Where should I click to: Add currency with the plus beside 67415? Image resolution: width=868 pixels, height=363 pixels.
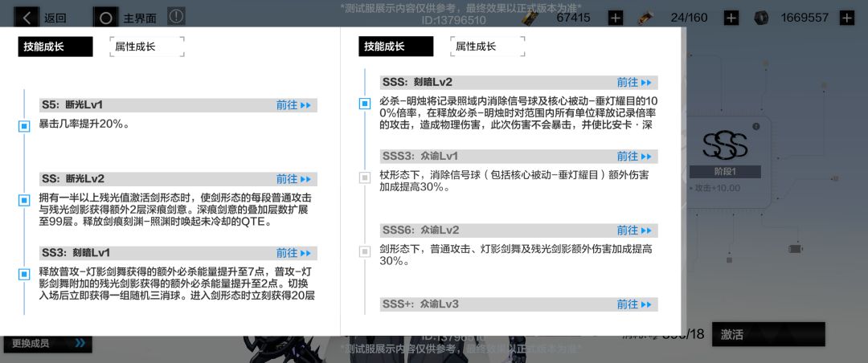click(616, 18)
